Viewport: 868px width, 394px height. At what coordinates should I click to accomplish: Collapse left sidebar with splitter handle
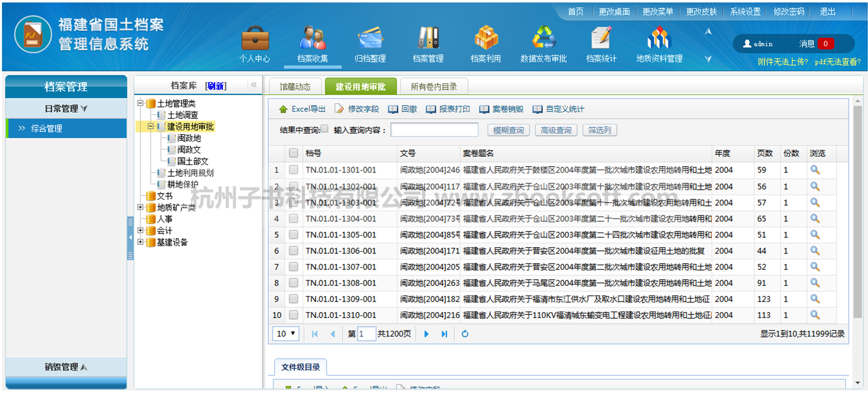pyautogui.click(x=130, y=238)
